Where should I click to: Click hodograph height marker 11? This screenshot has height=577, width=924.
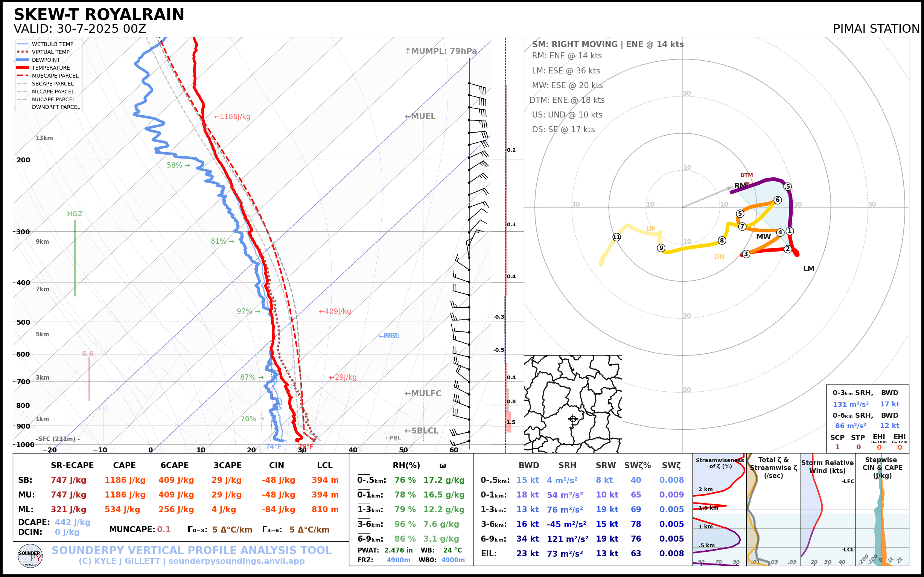point(617,237)
